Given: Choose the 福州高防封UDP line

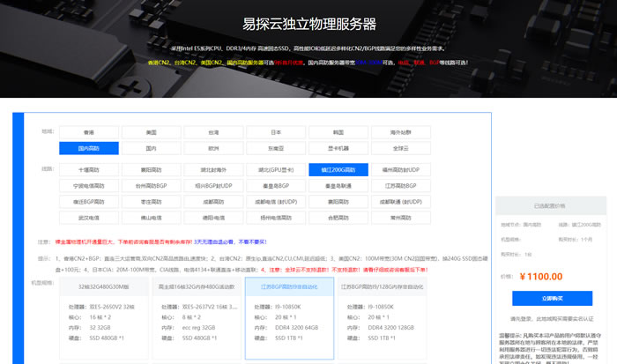Looking at the screenshot, I should coord(400,169).
